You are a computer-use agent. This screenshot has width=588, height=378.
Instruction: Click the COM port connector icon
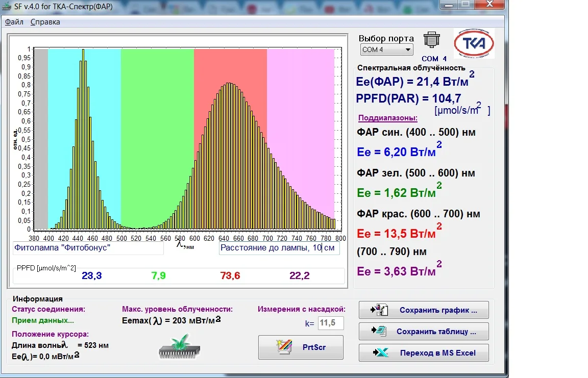432,39
